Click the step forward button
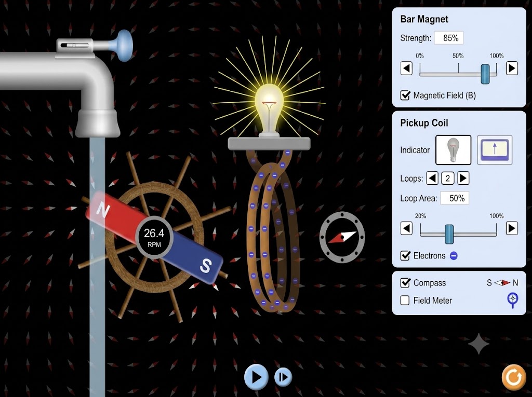Screen dimensions: 532x397 (x=283, y=377)
